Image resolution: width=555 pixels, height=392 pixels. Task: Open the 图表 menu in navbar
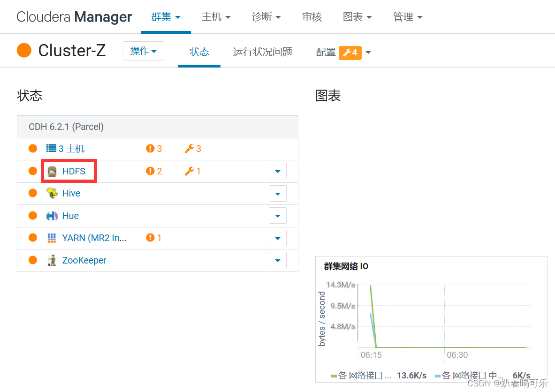(x=357, y=16)
